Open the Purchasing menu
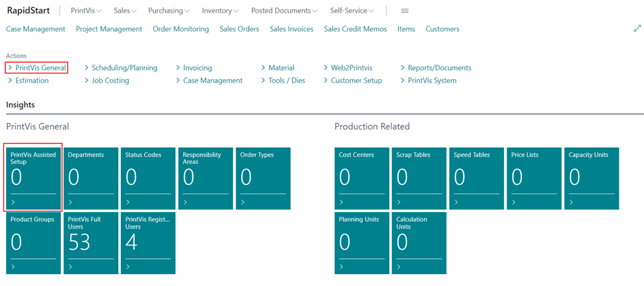 pos(169,11)
